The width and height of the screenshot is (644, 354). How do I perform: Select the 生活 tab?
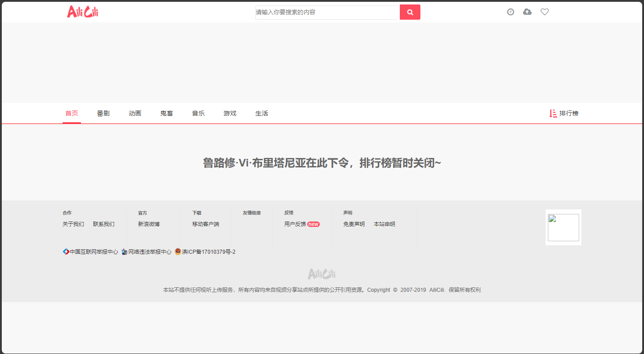click(262, 114)
